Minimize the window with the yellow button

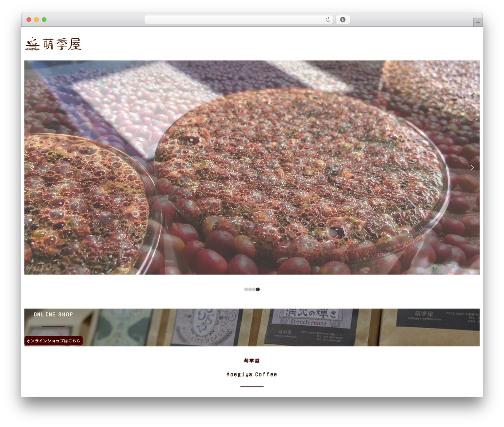click(x=36, y=20)
